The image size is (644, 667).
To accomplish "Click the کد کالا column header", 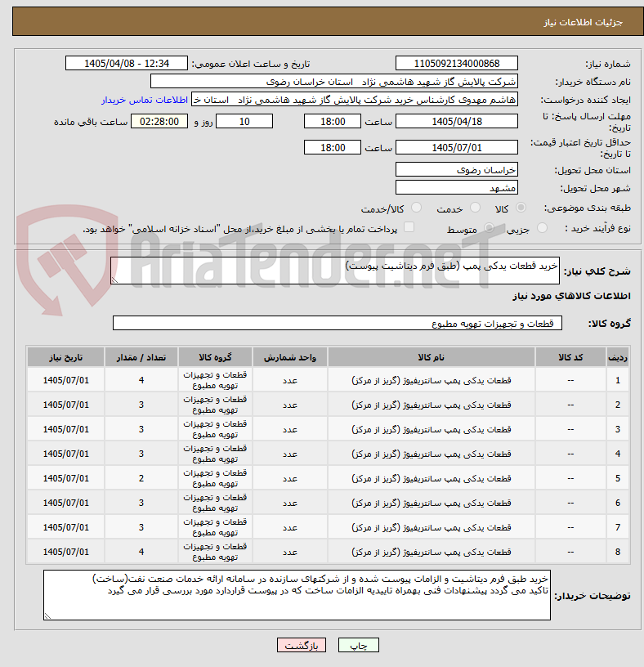I will point(570,357).
